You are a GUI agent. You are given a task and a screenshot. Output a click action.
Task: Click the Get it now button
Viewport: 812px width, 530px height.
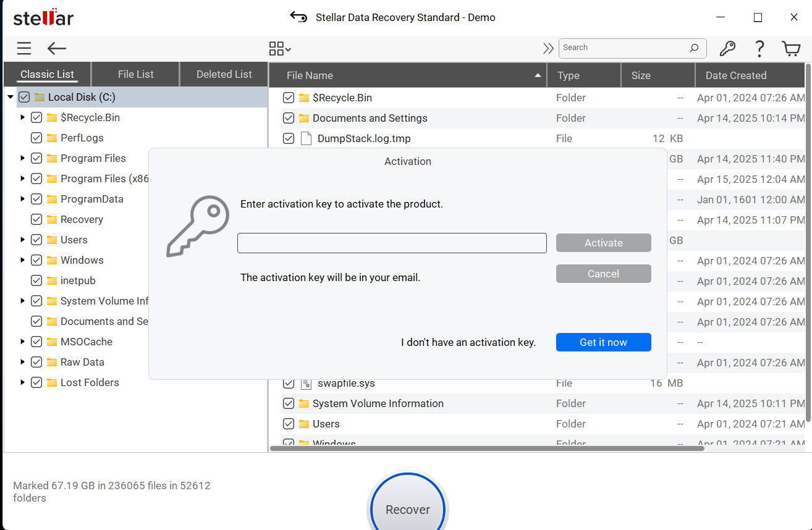[x=604, y=342]
